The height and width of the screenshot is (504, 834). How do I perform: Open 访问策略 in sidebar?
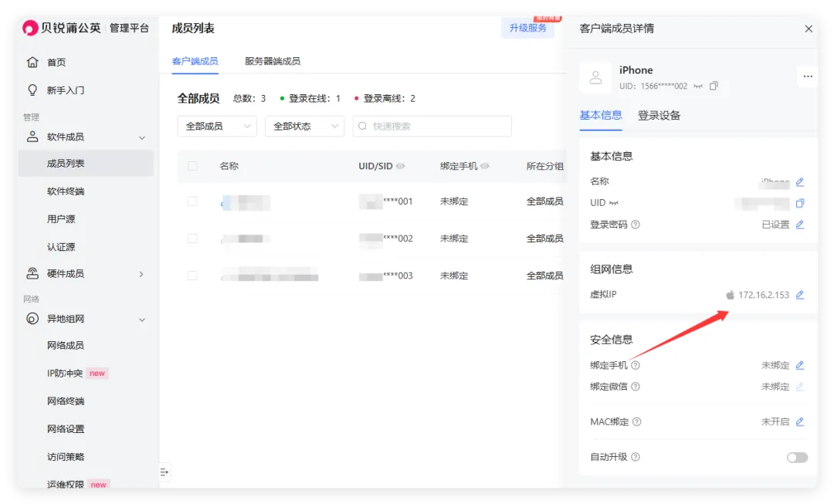point(66,457)
